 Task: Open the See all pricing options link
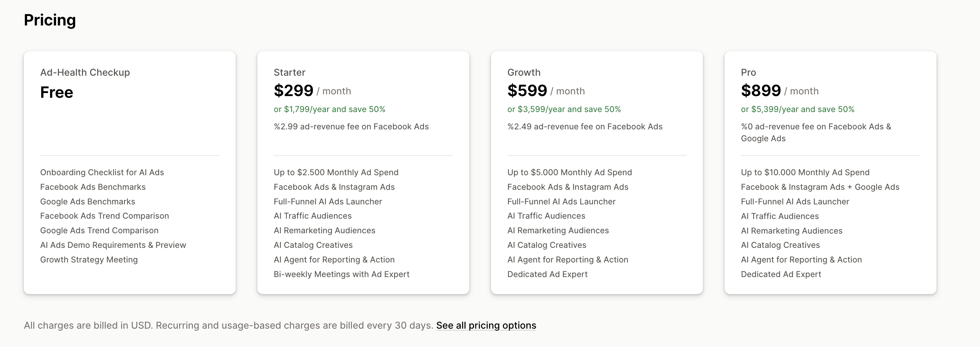[486, 325]
